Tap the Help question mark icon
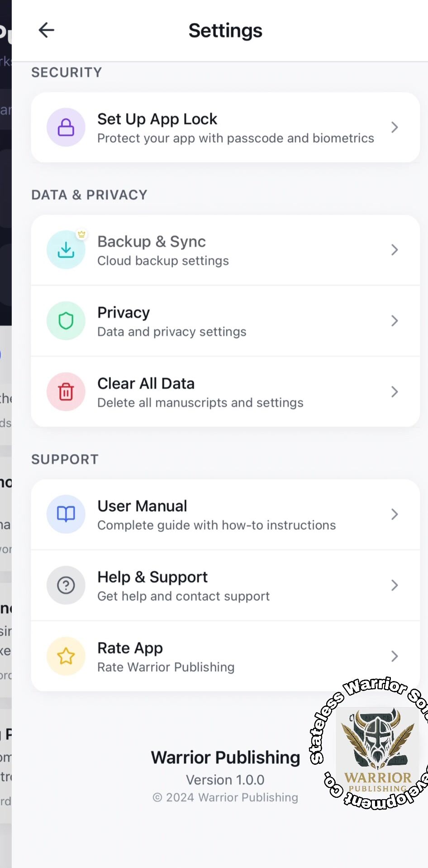 [66, 585]
